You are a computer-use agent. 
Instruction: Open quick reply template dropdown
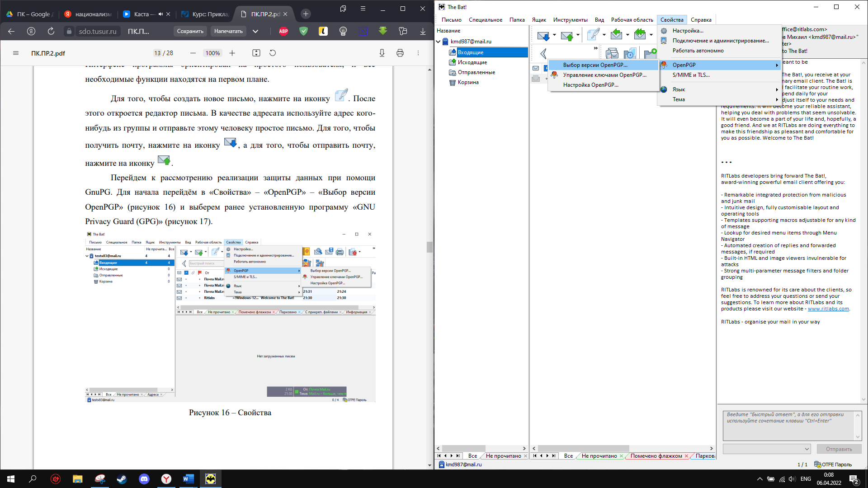(x=807, y=449)
